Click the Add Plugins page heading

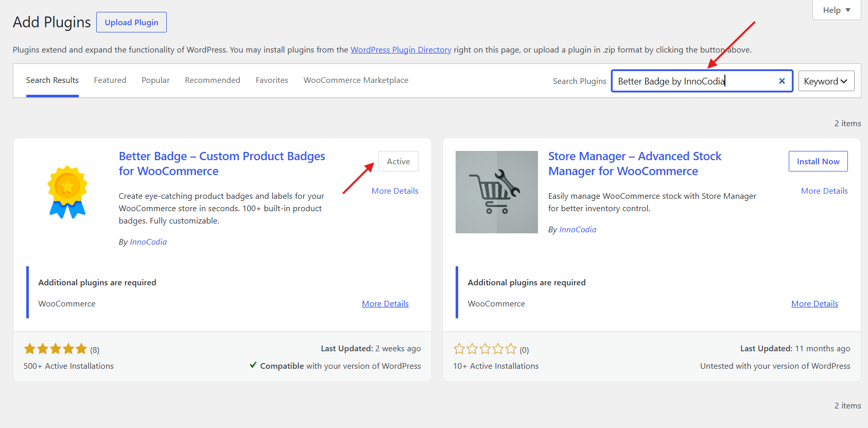point(51,22)
